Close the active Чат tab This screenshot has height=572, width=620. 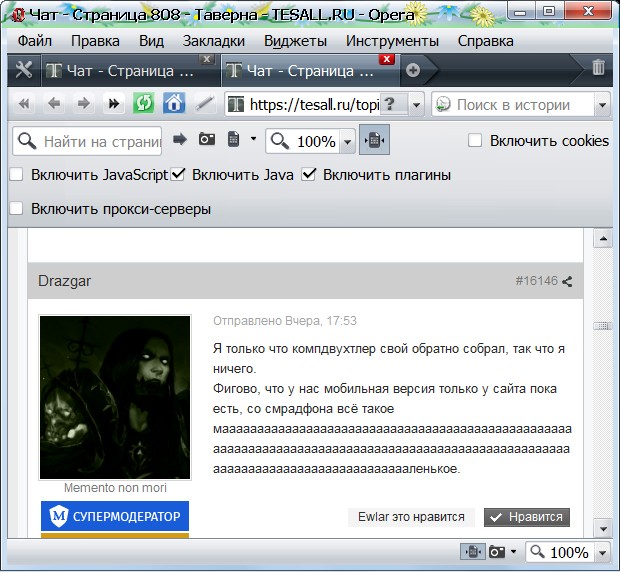(387, 59)
